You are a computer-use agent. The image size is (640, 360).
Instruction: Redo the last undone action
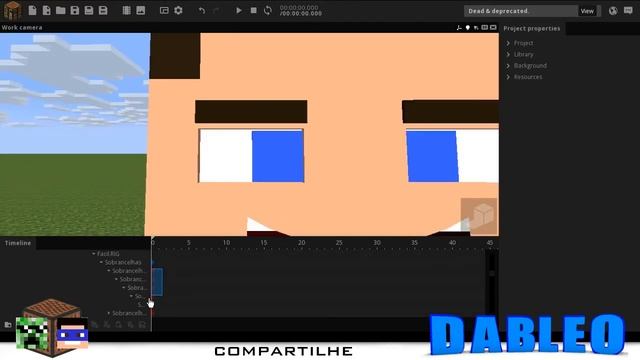pos(216,10)
